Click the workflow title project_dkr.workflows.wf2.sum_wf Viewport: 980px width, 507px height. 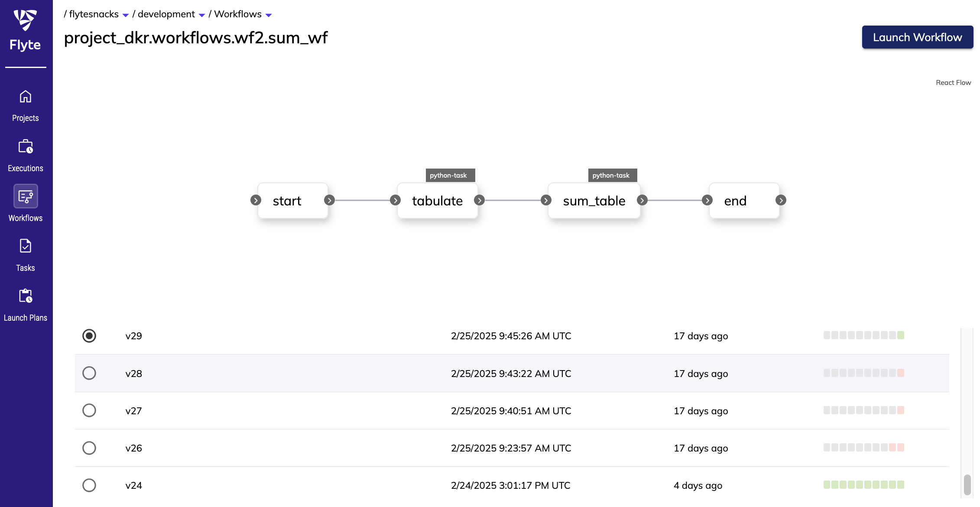[196, 38]
